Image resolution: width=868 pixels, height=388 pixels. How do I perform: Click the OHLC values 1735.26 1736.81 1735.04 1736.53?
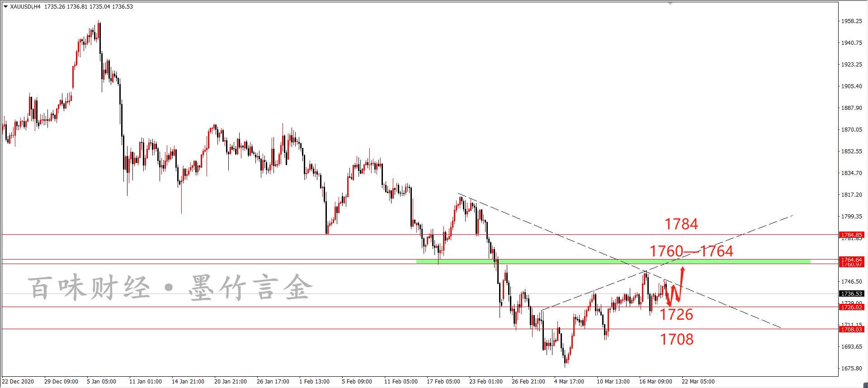89,7
